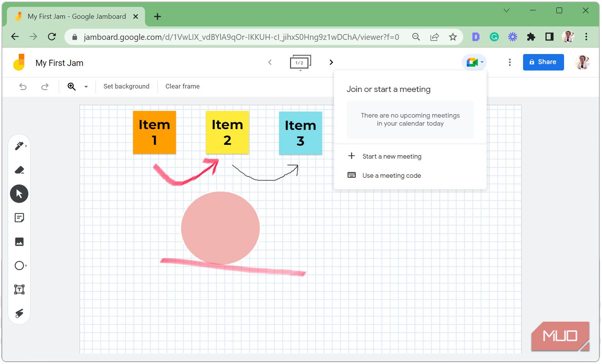Open the browser zoom indicator
The image size is (602, 364).
(x=416, y=37)
